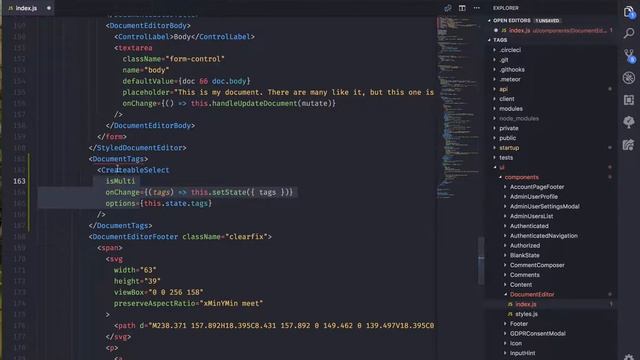The width and height of the screenshot is (640, 360).
Task: Expand the .githooks folder
Action: point(495,69)
